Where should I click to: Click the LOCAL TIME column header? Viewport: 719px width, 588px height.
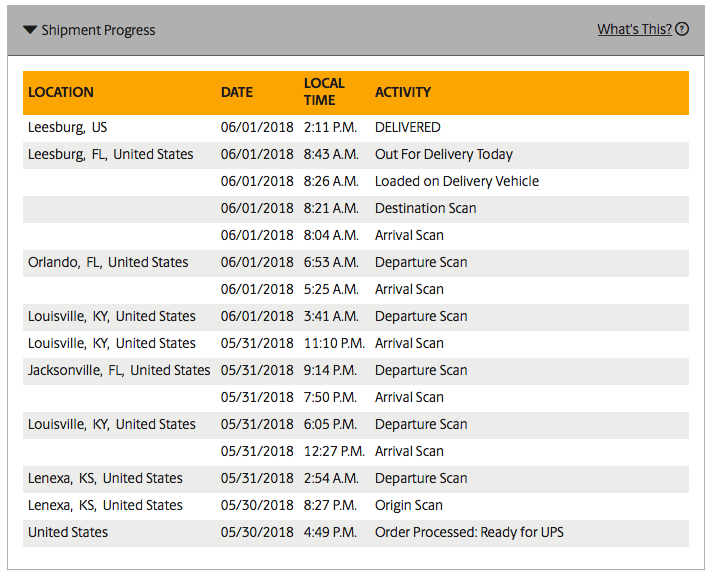324,92
